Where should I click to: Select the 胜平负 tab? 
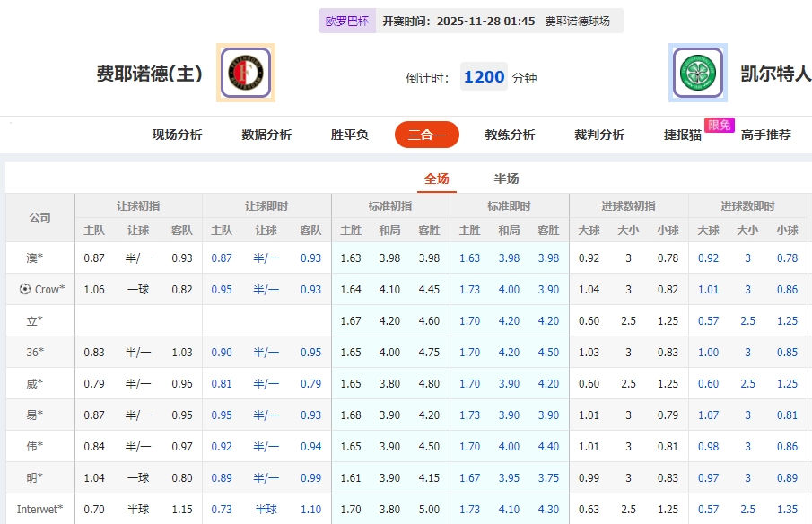tap(348, 133)
